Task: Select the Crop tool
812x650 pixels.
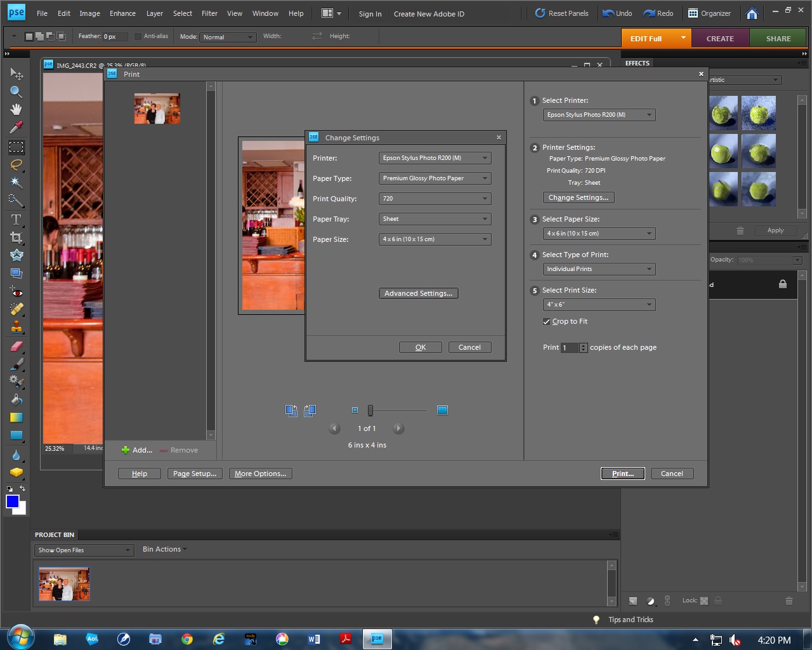Action: click(x=16, y=237)
